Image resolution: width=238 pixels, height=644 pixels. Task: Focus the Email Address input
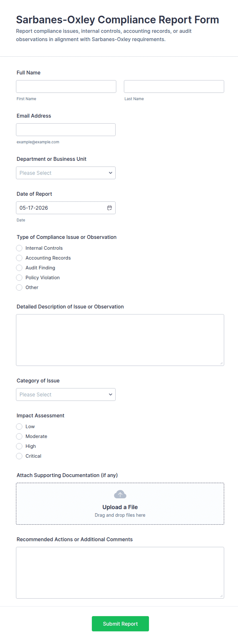tap(66, 130)
